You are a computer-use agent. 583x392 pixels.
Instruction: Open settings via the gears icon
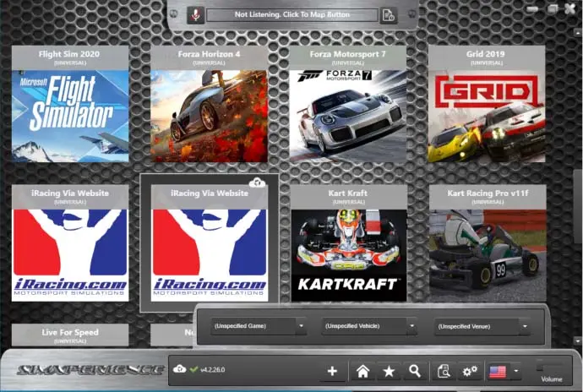[x=470, y=371]
